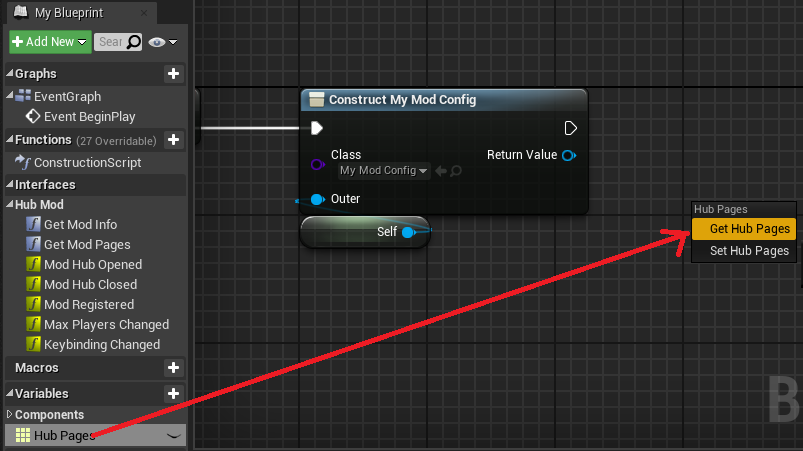Click the Mod Hub Opened yellow icon

point(33,264)
